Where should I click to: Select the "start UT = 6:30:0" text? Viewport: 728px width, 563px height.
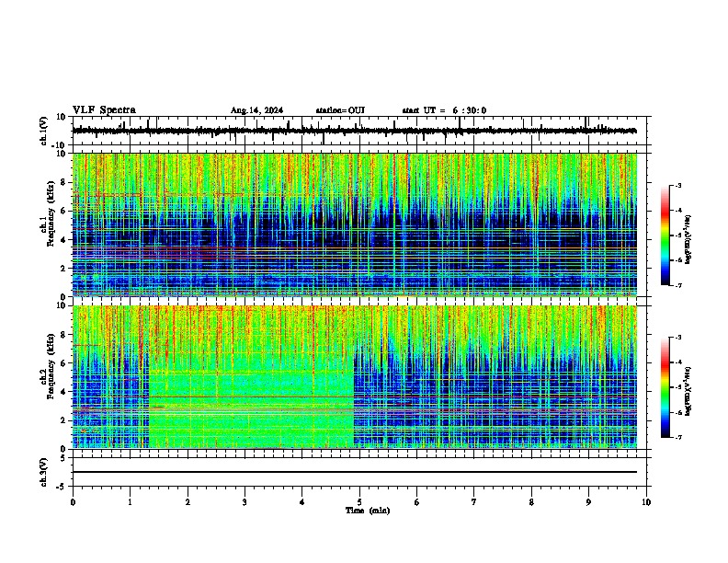click(444, 110)
